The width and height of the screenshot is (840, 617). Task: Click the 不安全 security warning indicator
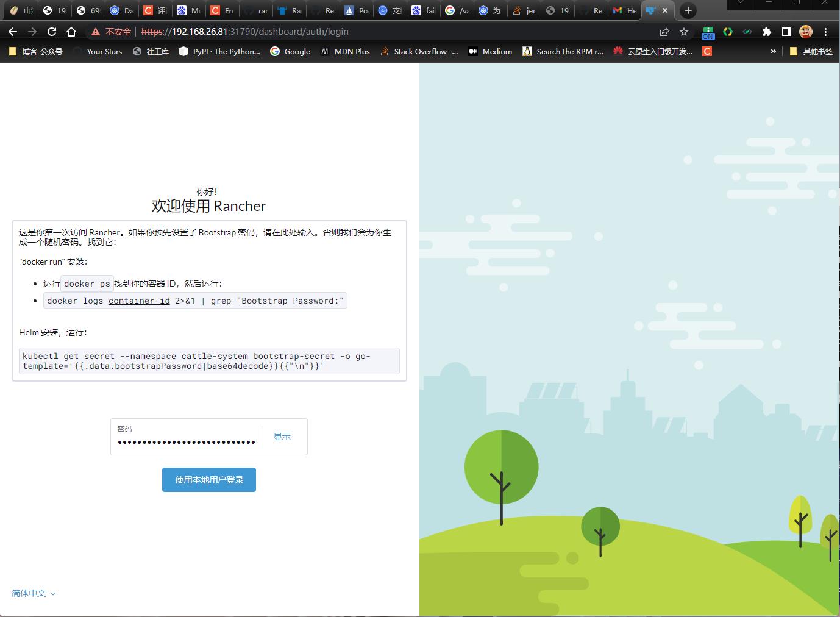(112, 32)
